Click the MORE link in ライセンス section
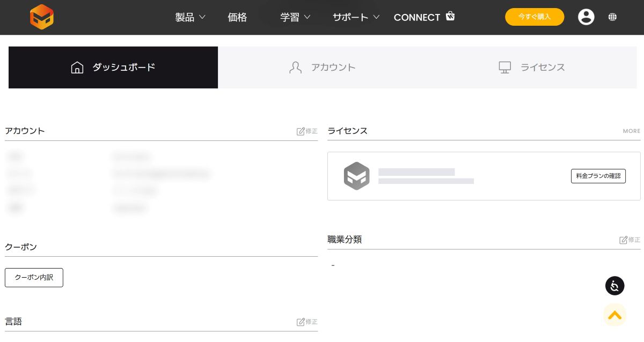Screen dimensions: 644x342 pyautogui.click(x=631, y=131)
